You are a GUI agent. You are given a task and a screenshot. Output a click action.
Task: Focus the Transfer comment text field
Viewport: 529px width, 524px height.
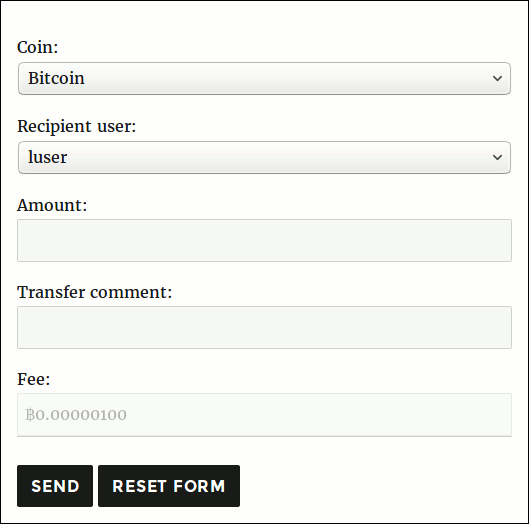pos(264,327)
